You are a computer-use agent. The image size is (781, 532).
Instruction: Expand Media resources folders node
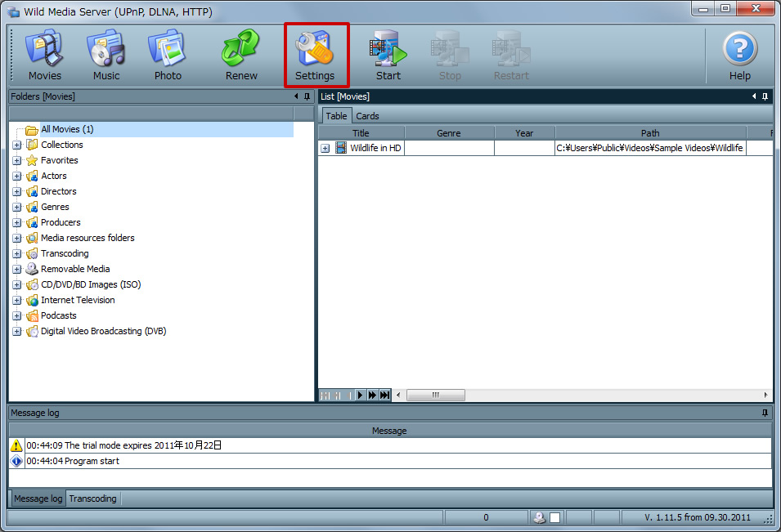point(17,238)
